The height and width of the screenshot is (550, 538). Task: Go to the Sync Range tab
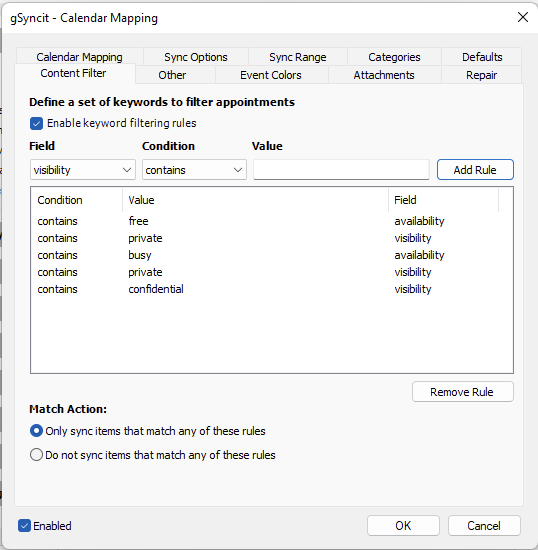tap(297, 57)
